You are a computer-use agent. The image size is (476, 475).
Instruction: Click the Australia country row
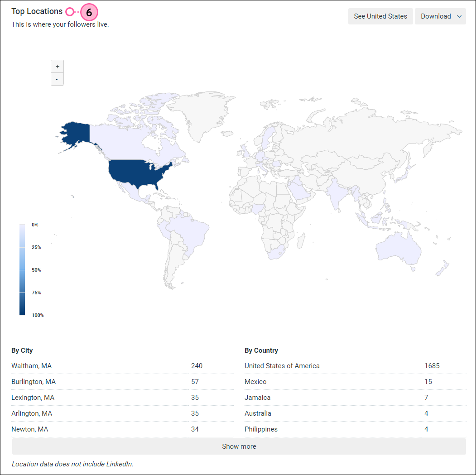click(x=356, y=413)
